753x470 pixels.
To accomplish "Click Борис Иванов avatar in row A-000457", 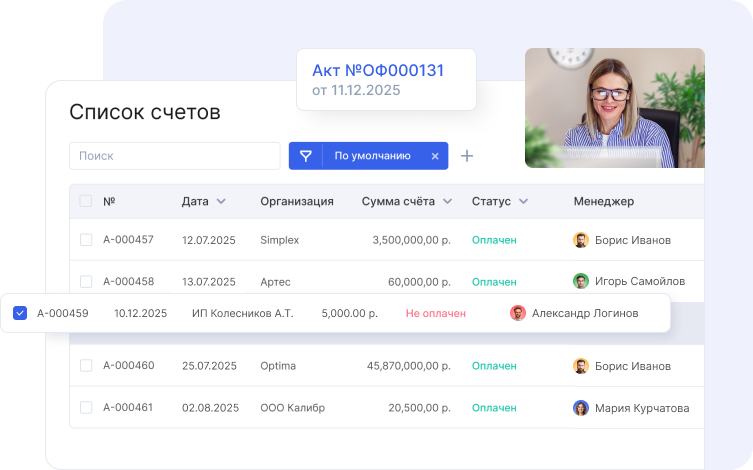I will 581,240.
